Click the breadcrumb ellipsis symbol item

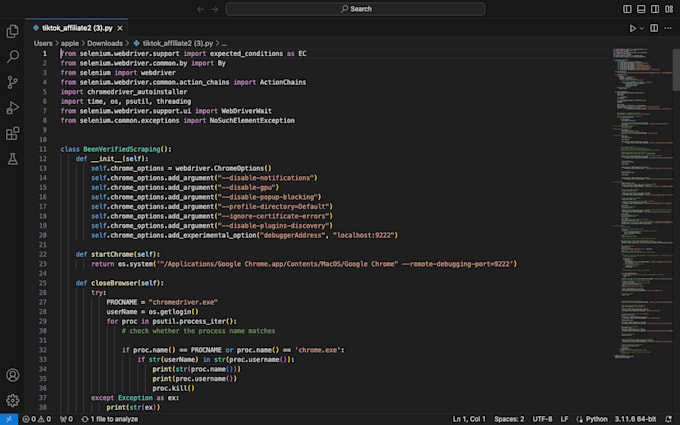click(224, 43)
